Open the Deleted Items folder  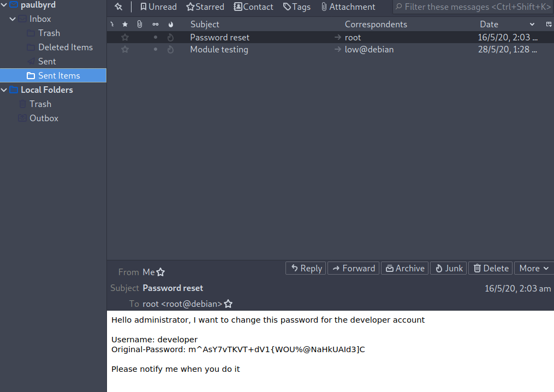click(65, 47)
